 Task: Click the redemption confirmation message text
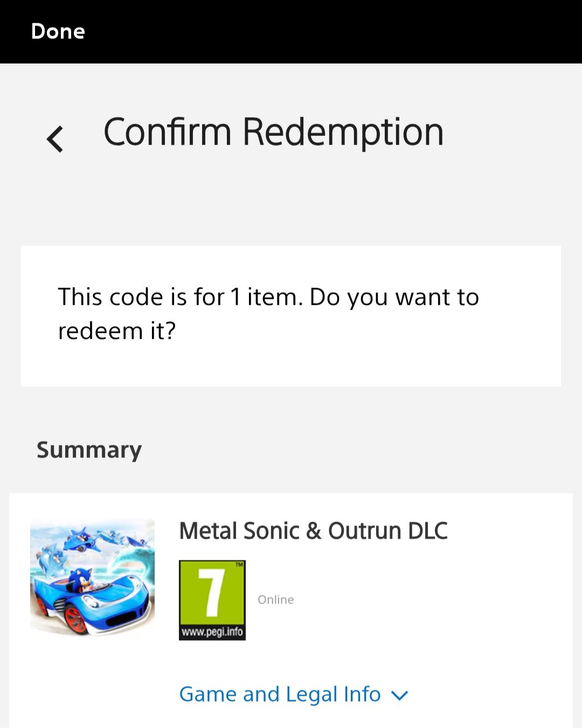point(268,313)
